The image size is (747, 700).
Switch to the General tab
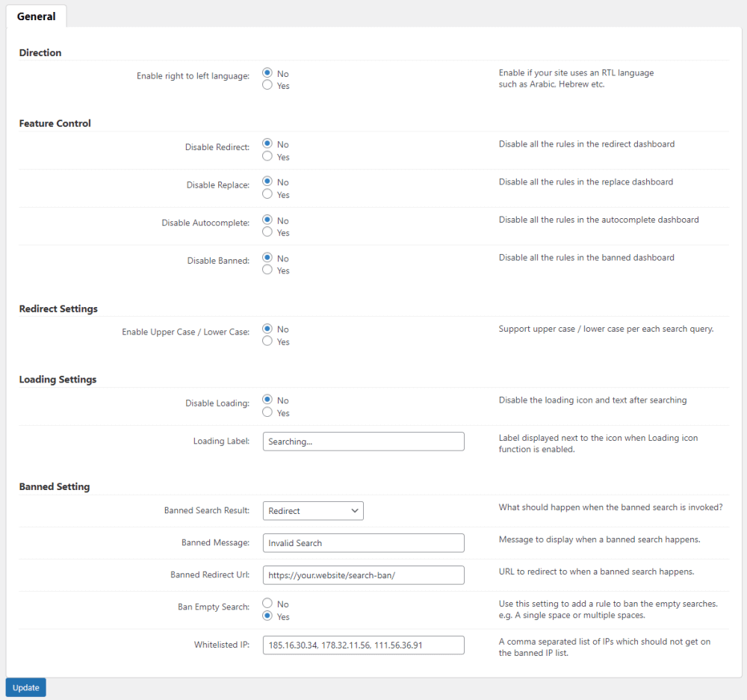click(x=36, y=16)
